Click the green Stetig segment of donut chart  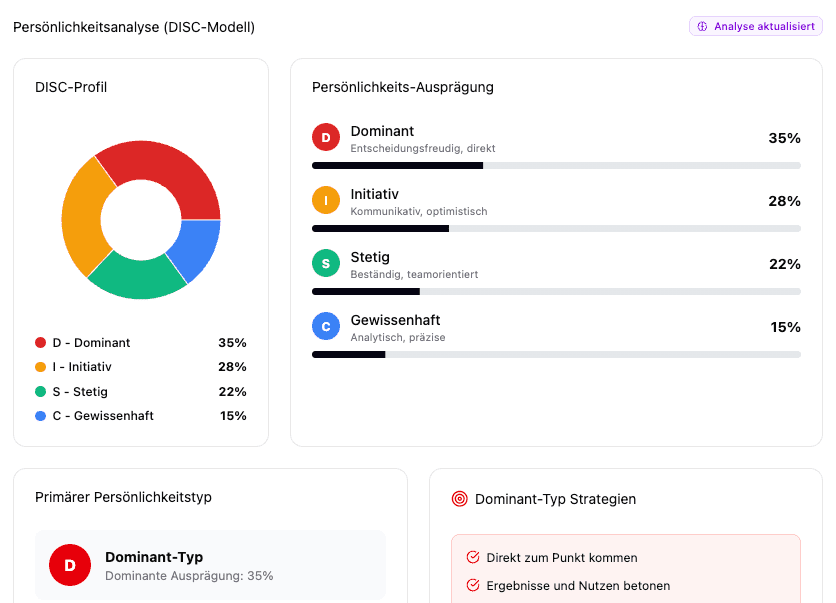click(x=138, y=278)
